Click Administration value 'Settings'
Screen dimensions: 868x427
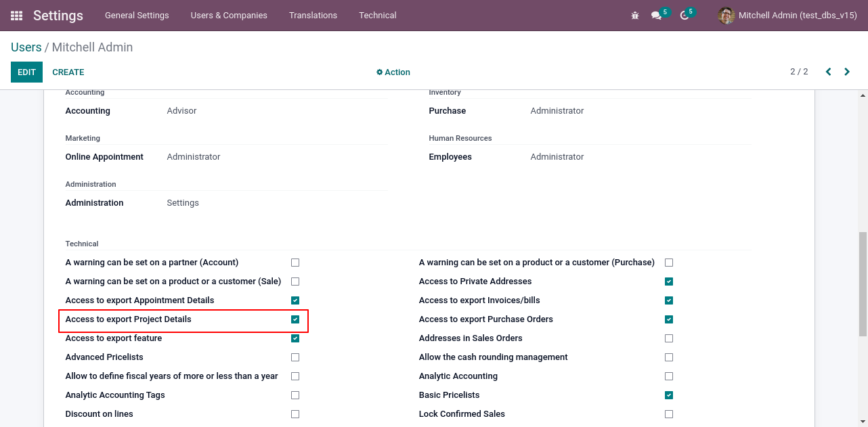click(183, 203)
